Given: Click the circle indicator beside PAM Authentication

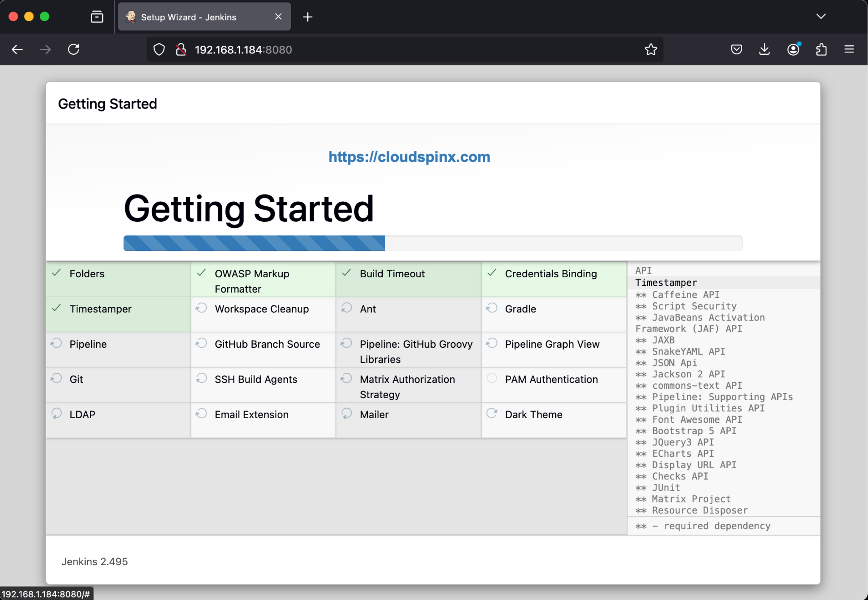Looking at the screenshot, I should (492, 379).
